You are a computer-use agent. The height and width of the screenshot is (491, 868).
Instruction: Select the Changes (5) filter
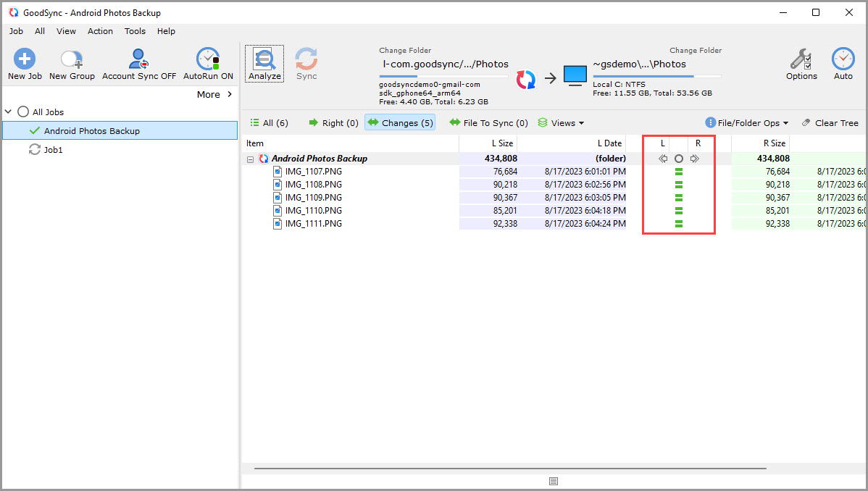pos(400,122)
